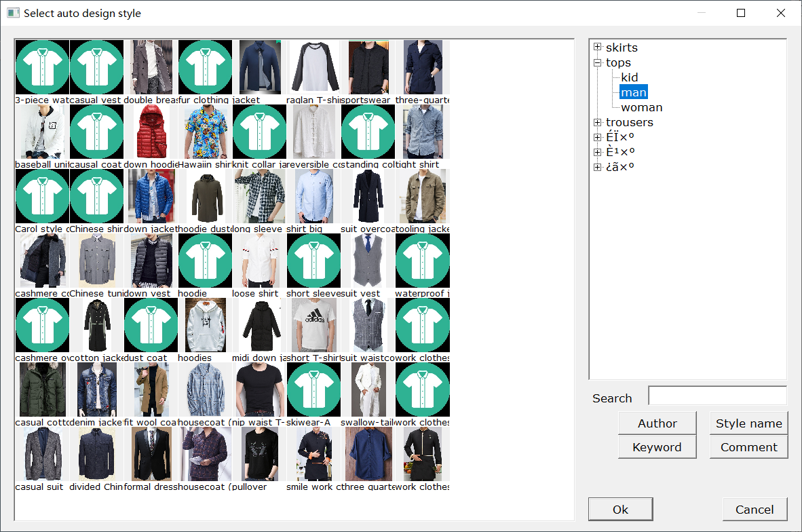
Task: Pick the blue down jacket thumbnail
Action: (x=151, y=196)
